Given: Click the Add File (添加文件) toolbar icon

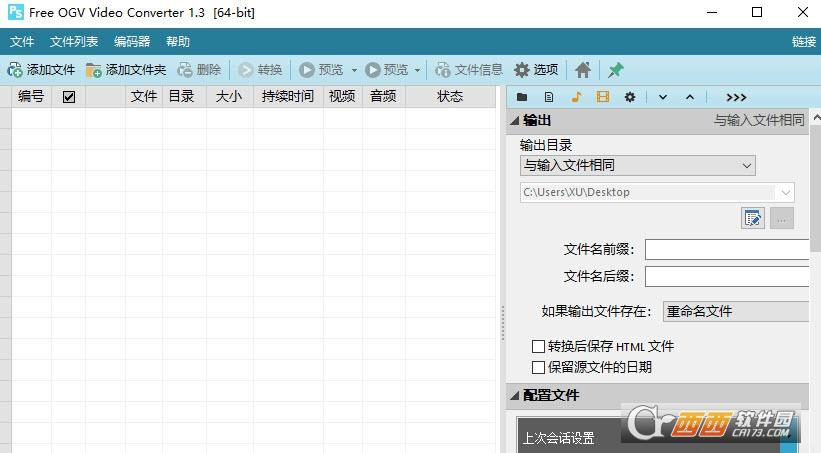Looking at the screenshot, I should [x=16, y=70].
